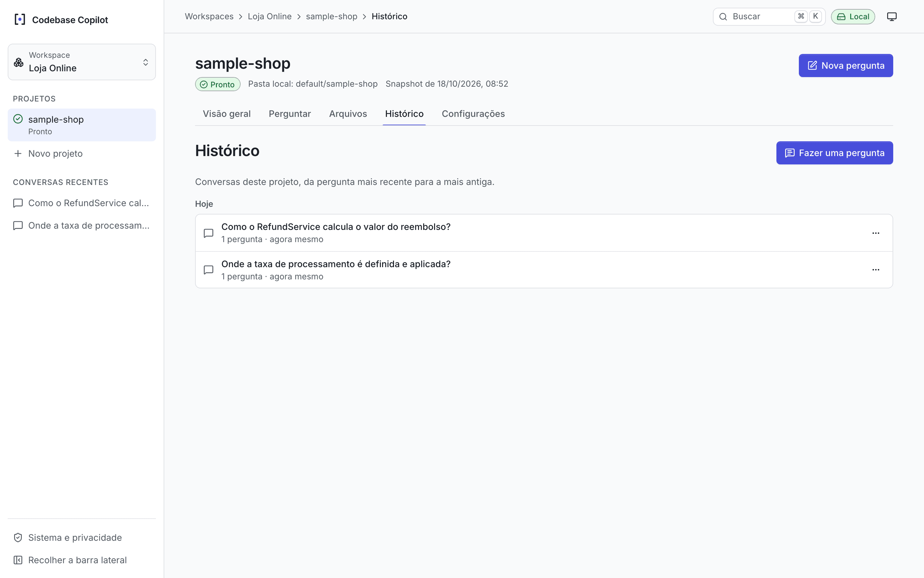Switch to the Perguntar tab
The height and width of the screenshot is (578, 924).
[x=290, y=114]
